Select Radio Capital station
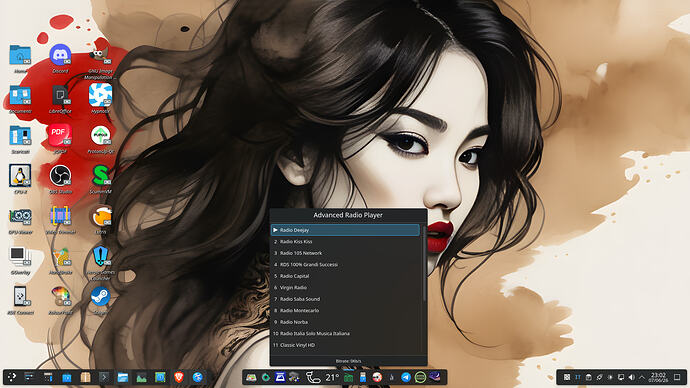The image size is (690, 388). point(345,276)
